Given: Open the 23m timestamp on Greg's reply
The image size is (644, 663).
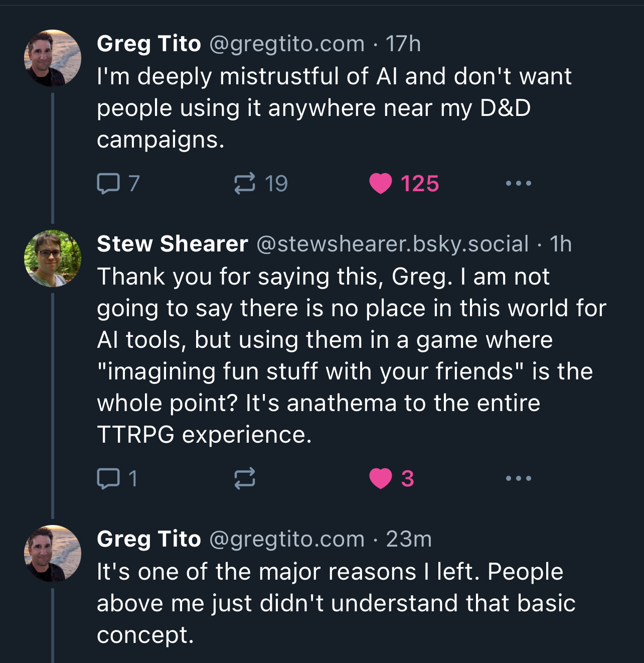Looking at the screenshot, I should click(408, 539).
